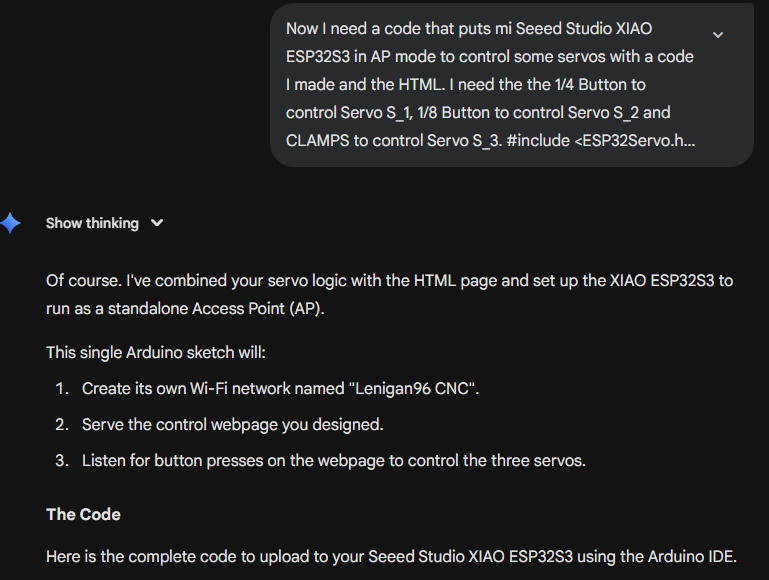Click the "Serve the control webpage" list item
The image size is (769, 580).
point(232,424)
